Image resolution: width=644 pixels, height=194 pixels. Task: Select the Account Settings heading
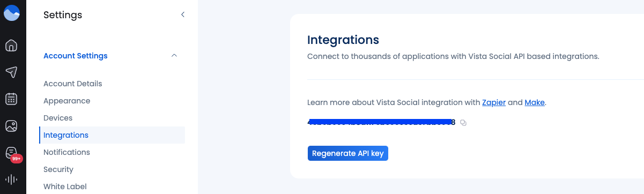pyautogui.click(x=76, y=56)
